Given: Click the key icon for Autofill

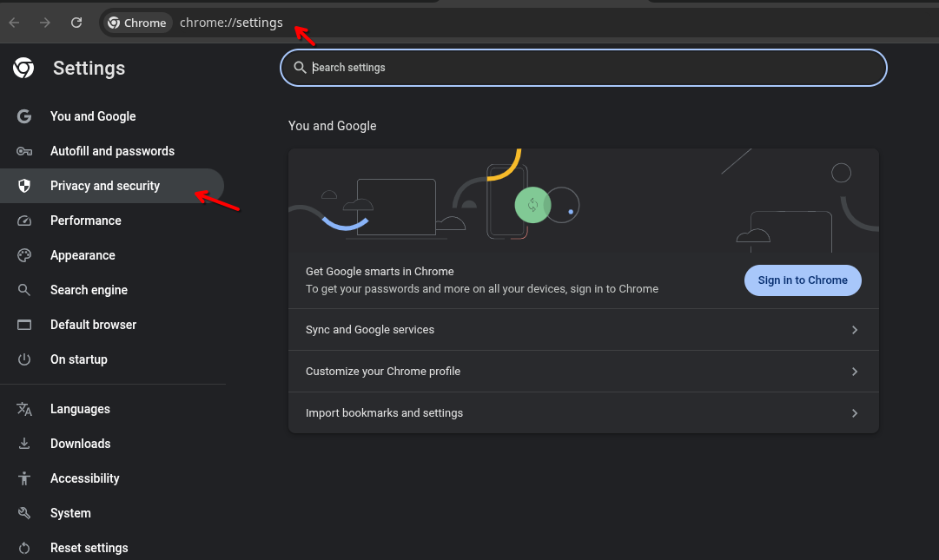Looking at the screenshot, I should (24, 151).
